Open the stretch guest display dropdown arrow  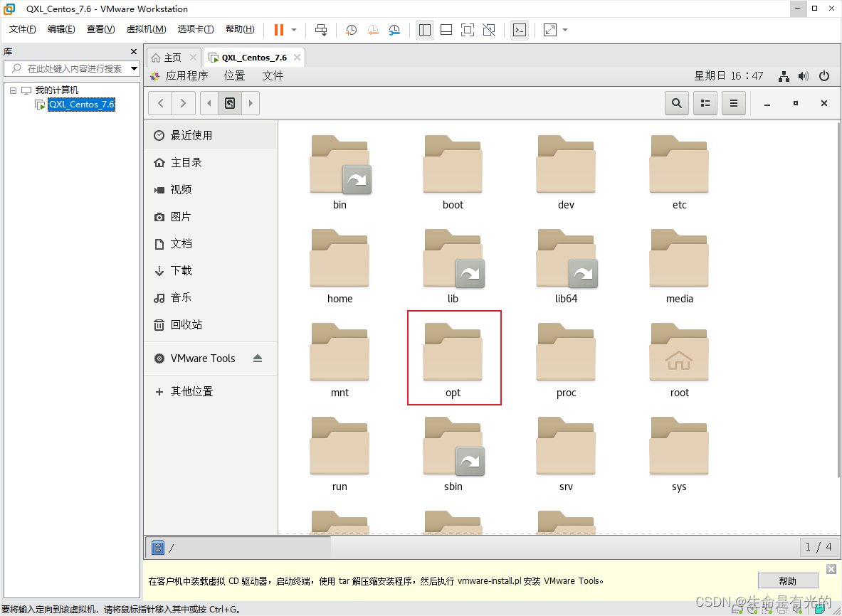[x=565, y=30]
